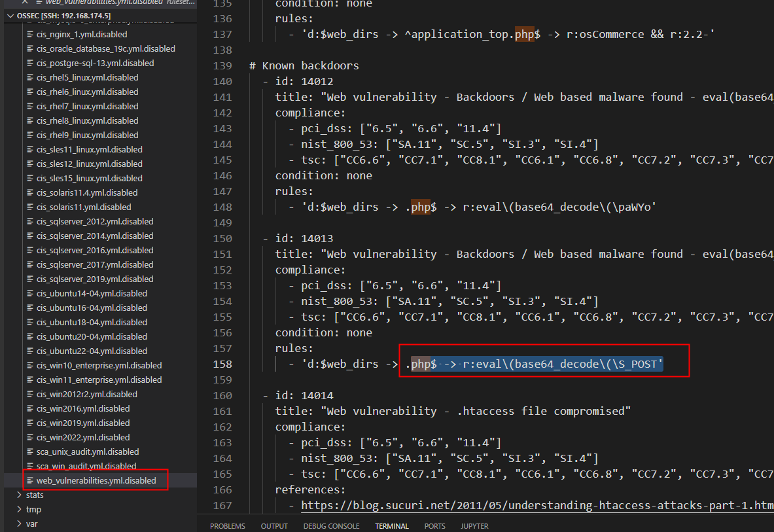
Task: Open cis_win2019.yml.disabled file
Action: (83, 423)
